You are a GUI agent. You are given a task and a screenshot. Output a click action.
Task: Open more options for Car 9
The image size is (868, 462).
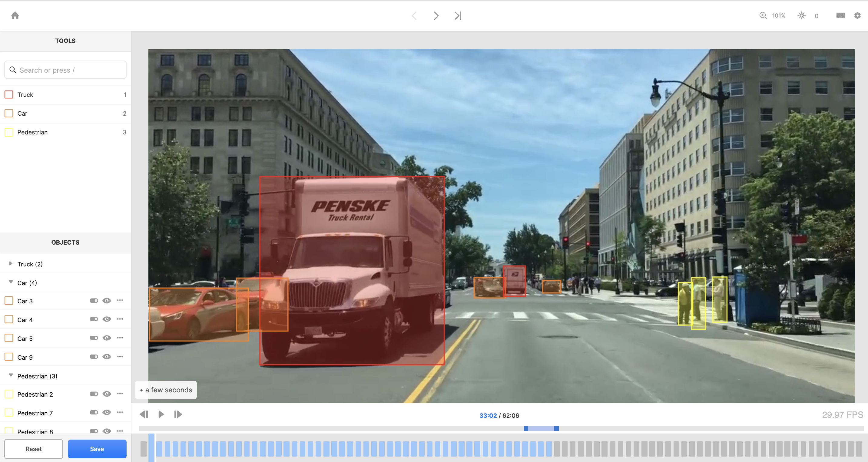pos(120,357)
